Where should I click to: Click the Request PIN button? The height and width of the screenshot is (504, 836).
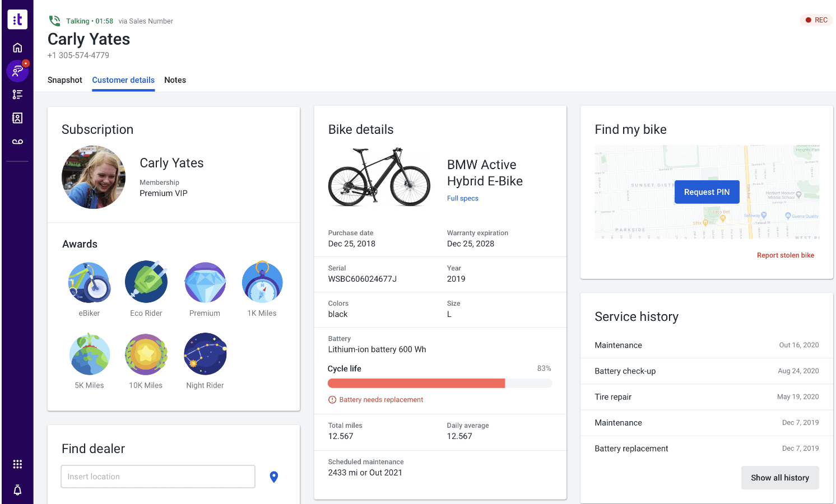pyautogui.click(x=707, y=192)
